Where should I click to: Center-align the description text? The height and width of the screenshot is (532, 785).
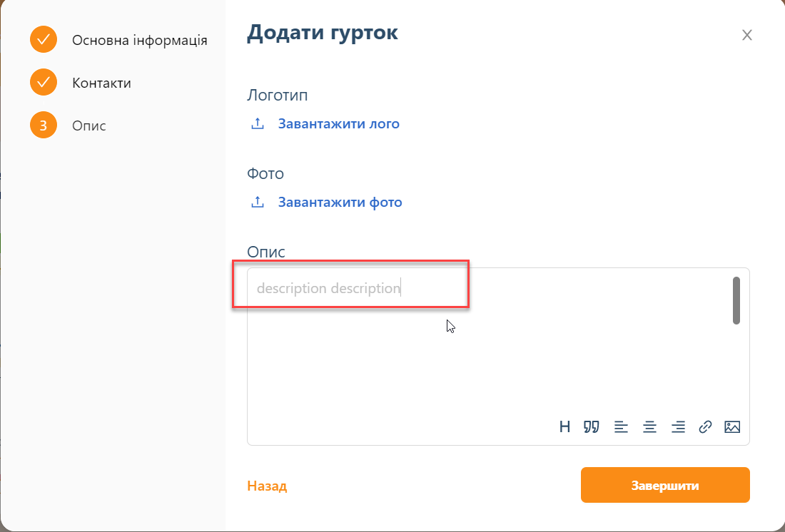pyautogui.click(x=649, y=427)
